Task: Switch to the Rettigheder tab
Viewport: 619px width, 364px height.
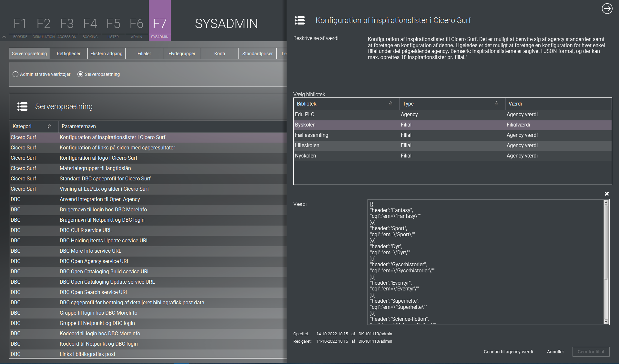Action: point(69,54)
